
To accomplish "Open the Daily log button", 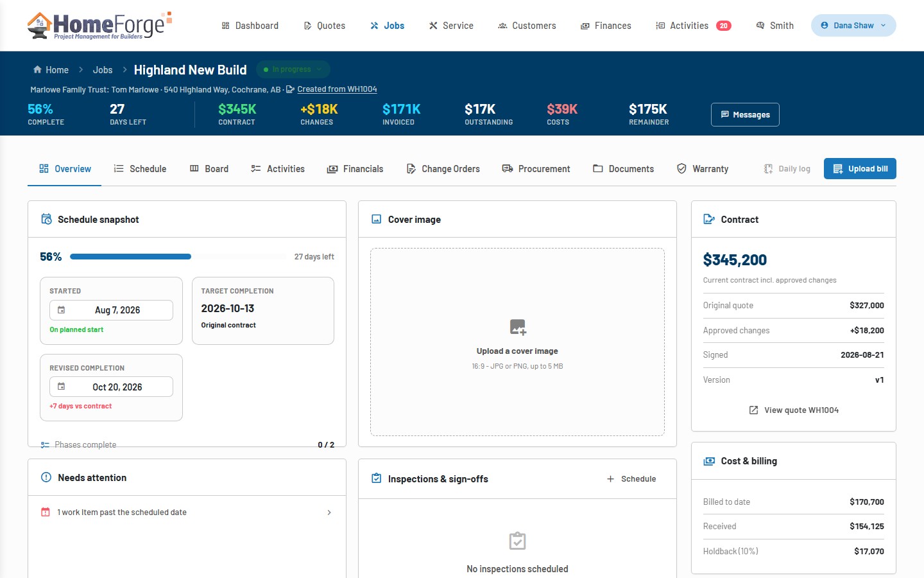I will point(787,169).
